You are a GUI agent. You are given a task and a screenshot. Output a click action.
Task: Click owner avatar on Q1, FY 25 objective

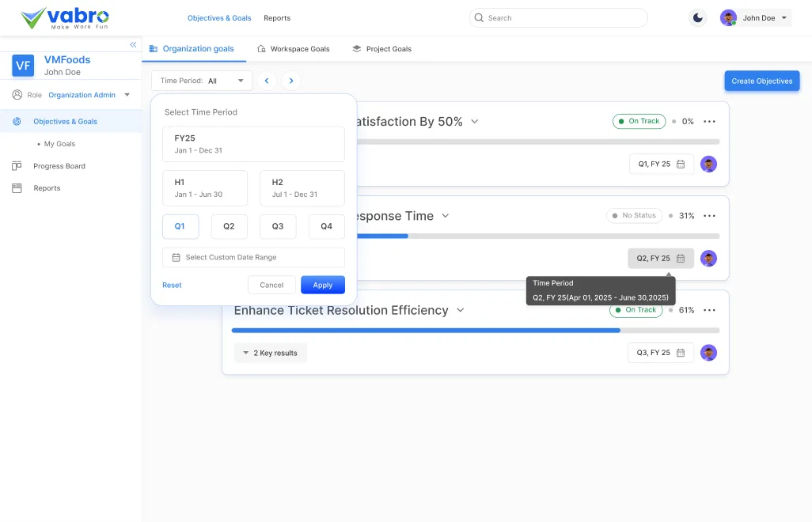click(x=708, y=165)
